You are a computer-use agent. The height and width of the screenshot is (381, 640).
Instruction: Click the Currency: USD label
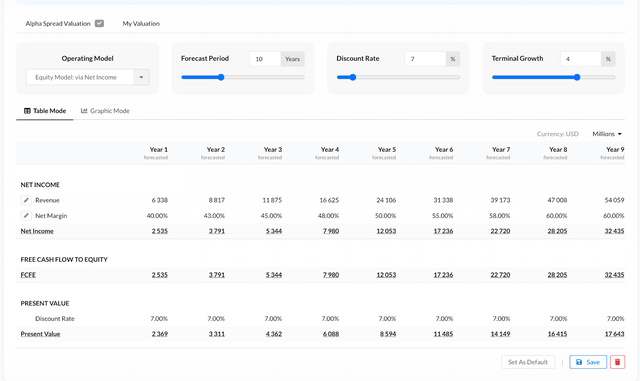click(x=558, y=134)
